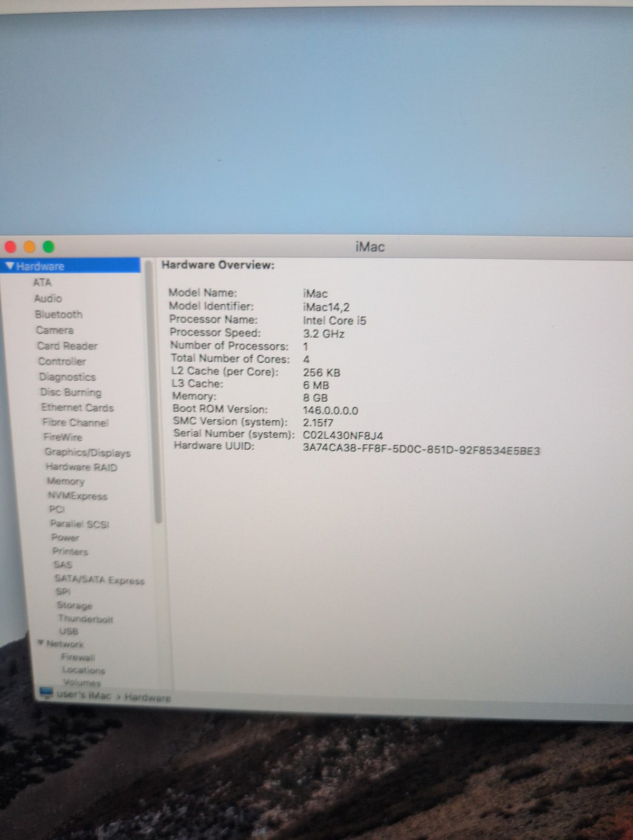The height and width of the screenshot is (840, 633).
Task: Click the Total Number of Cores label
Action: (x=230, y=359)
